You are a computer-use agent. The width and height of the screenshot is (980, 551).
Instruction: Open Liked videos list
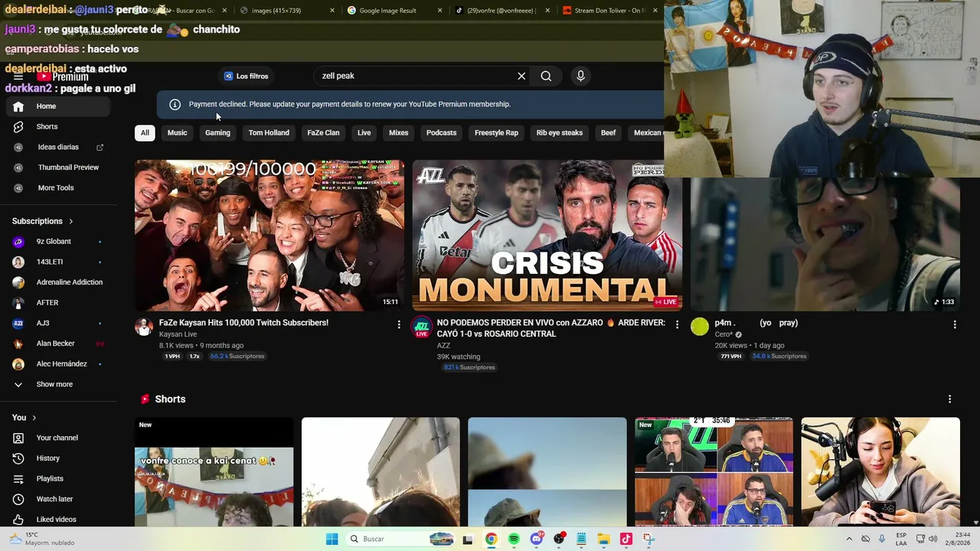(59, 520)
